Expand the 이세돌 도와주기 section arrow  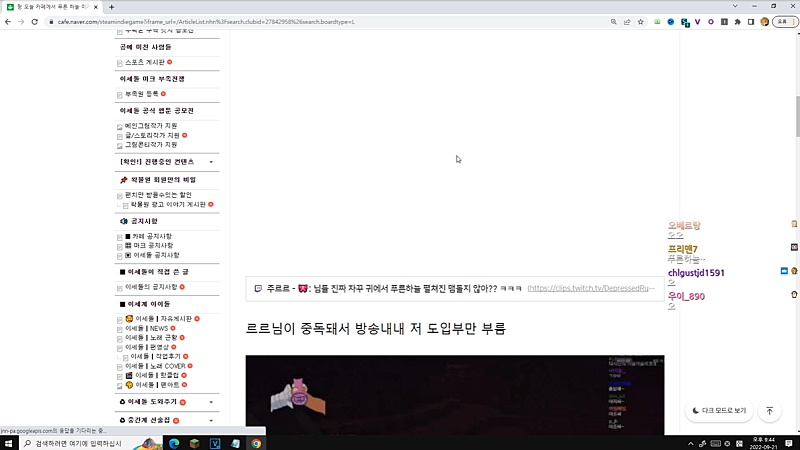[x=211, y=402]
